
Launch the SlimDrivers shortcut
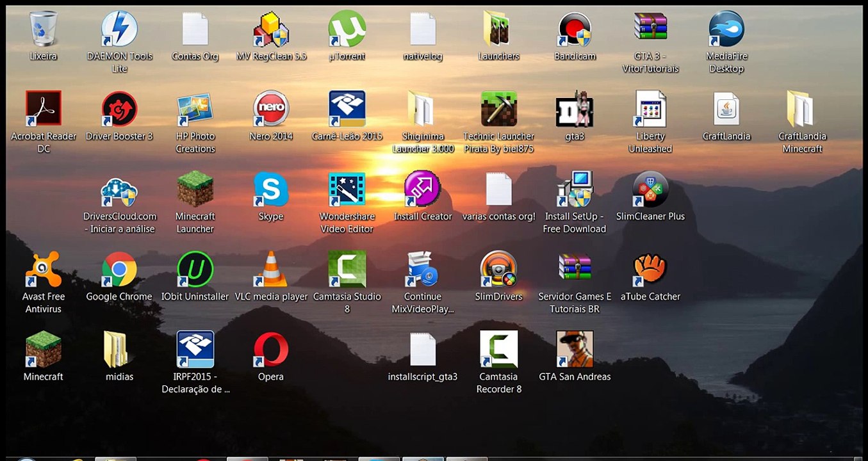[498, 270]
